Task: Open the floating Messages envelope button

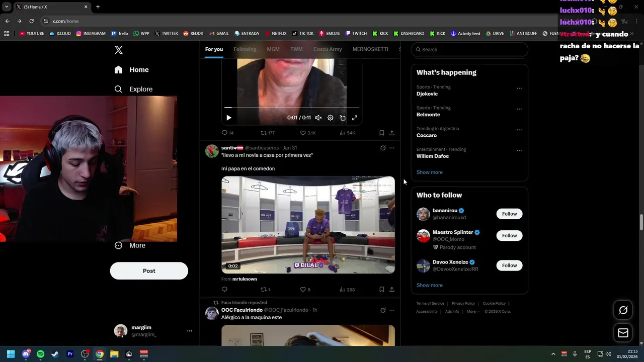Action: coord(623,333)
